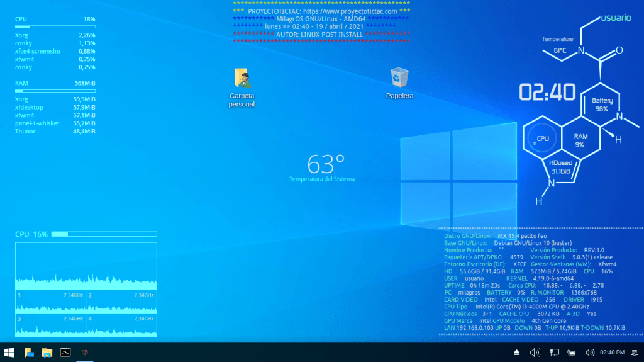The height and width of the screenshot is (362, 644).
Task: Open the notifications icon at taskbar end
Action: [x=635, y=353]
